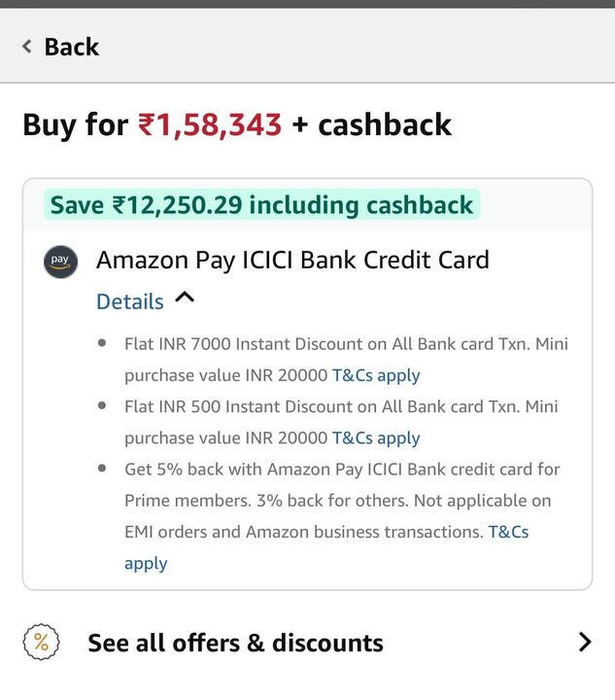Open See all offers & discounts

coord(235,643)
